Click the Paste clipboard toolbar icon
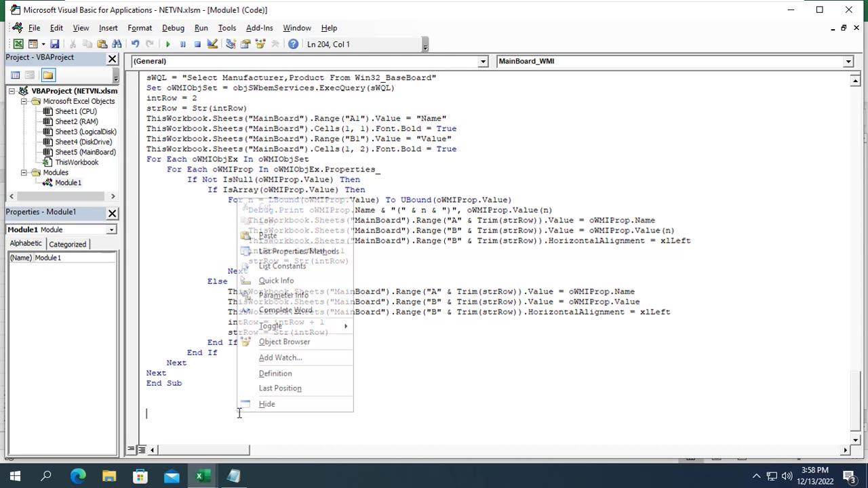The image size is (868, 488). click(102, 44)
